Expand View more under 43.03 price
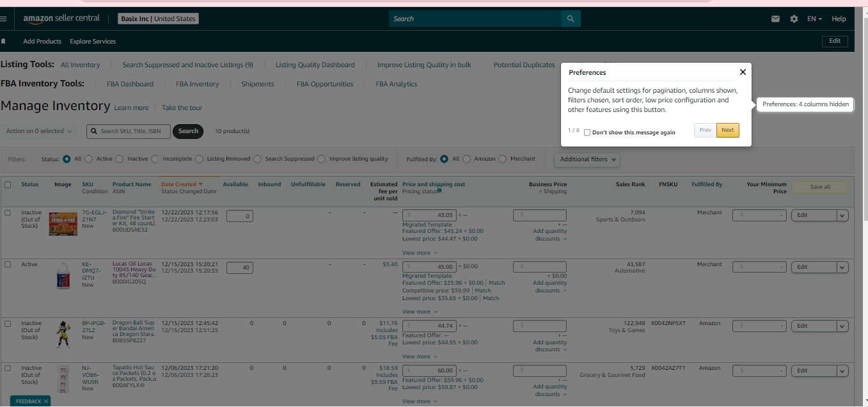 pos(420,253)
